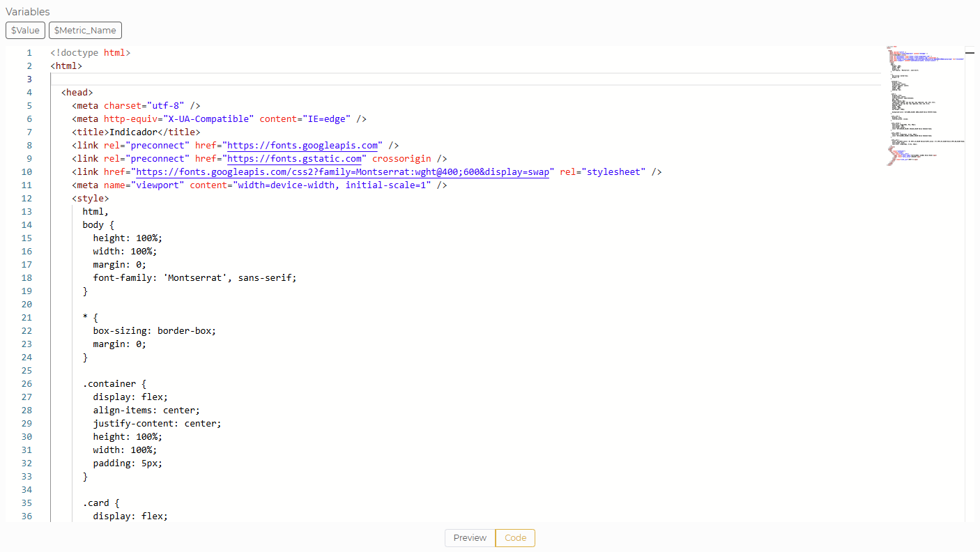Click the Variables header label
The image size is (980, 552).
point(29,11)
